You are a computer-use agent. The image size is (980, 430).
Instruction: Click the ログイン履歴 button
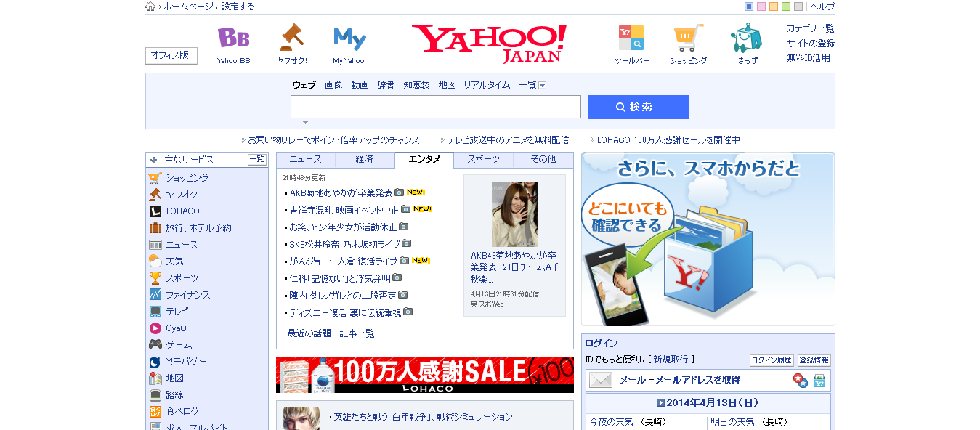tap(772, 360)
